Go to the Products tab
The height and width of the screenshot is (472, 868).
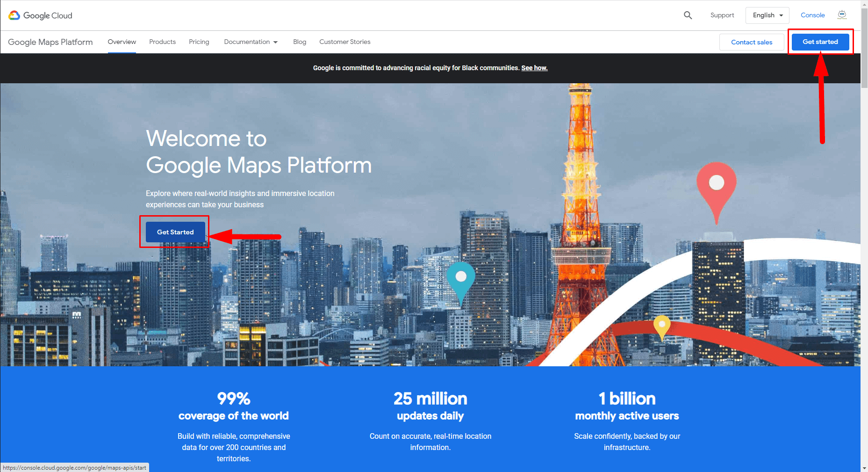coord(163,42)
